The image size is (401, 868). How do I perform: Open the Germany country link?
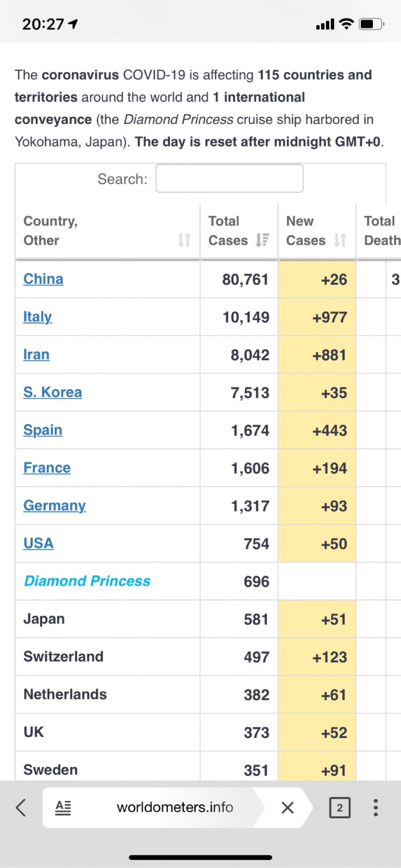pos(55,506)
